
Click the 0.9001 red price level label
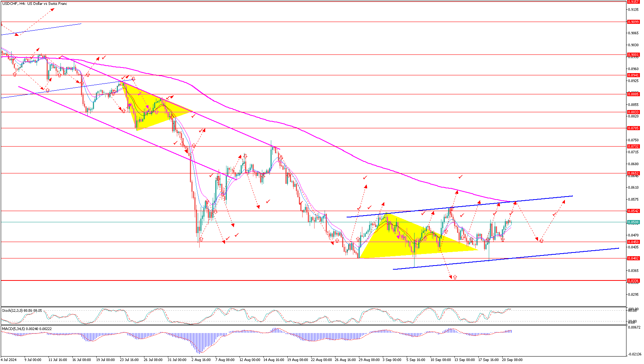(633, 55)
